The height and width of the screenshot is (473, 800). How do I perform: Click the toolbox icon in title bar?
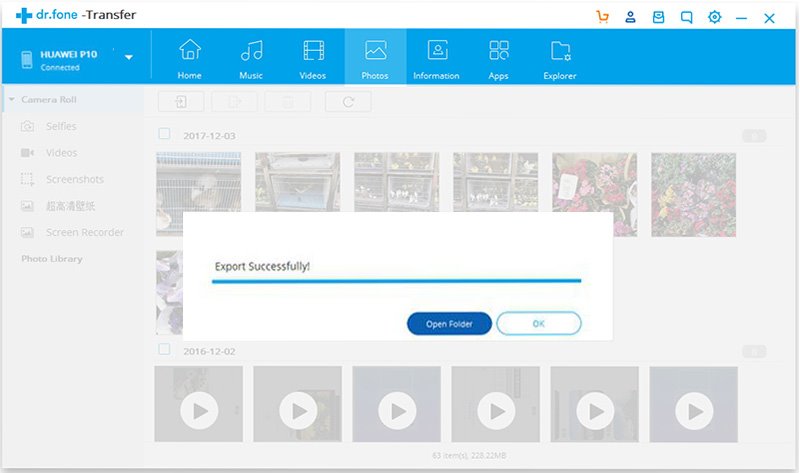click(659, 17)
